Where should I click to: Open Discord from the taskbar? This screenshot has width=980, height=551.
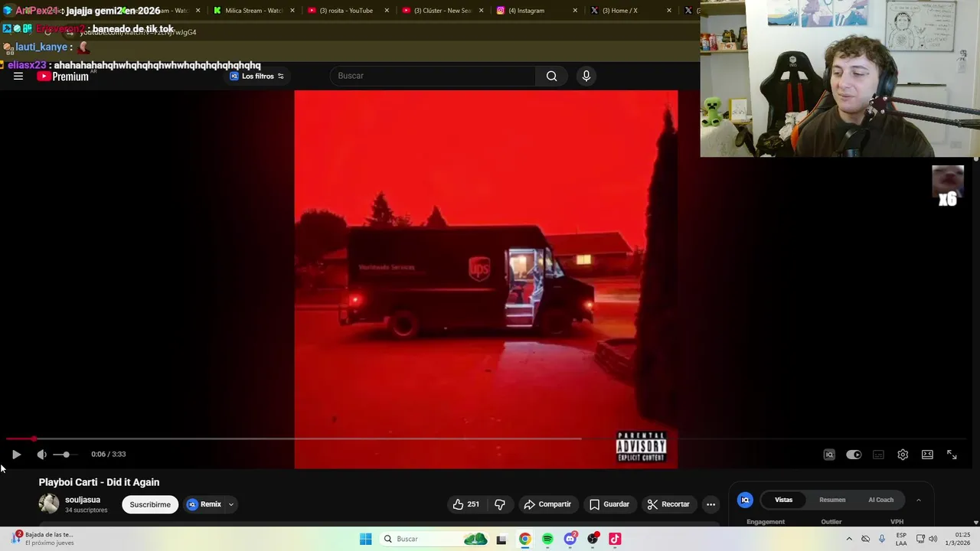point(570,540)
